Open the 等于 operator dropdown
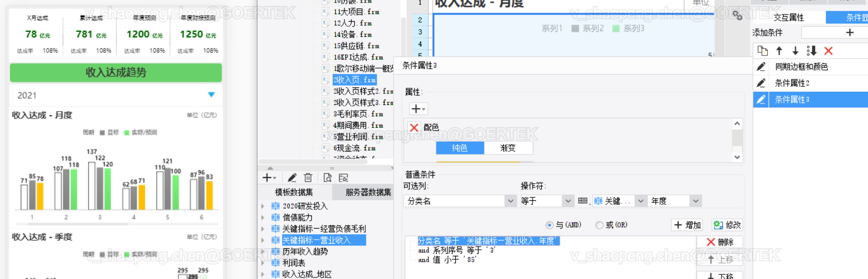Viewport: 868px width, 279px height. [568, 201]
